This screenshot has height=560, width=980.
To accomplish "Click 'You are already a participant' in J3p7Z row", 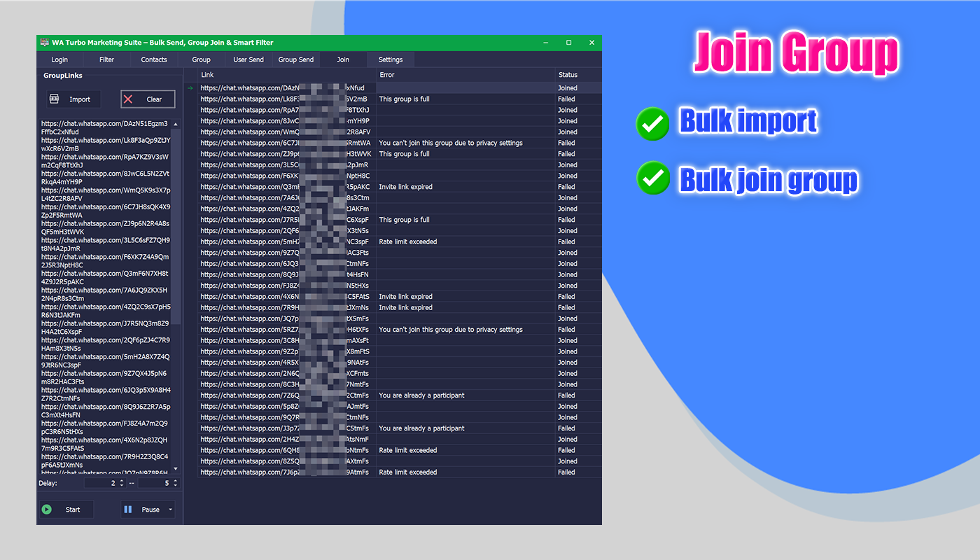I will pos(422,428).
